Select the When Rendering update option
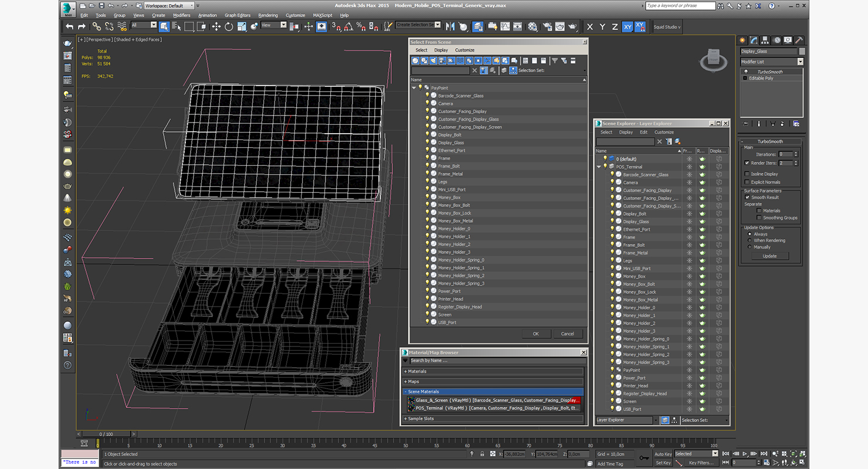868x469 pixels. (x=750, y=240)
